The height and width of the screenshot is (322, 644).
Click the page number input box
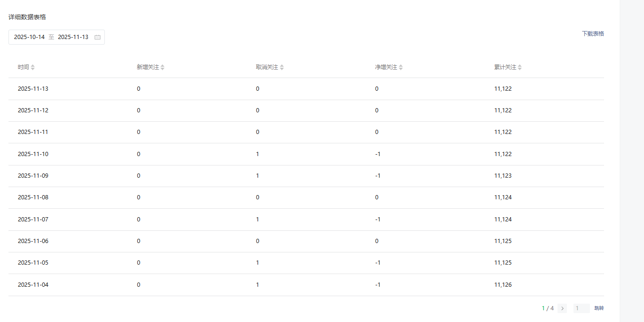(x=581, y=308)
